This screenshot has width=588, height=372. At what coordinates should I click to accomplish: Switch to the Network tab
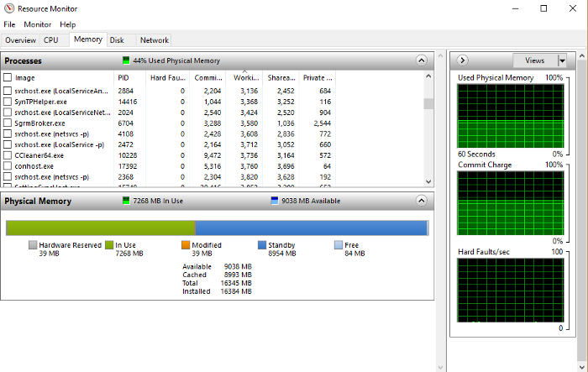click(154, 40)
